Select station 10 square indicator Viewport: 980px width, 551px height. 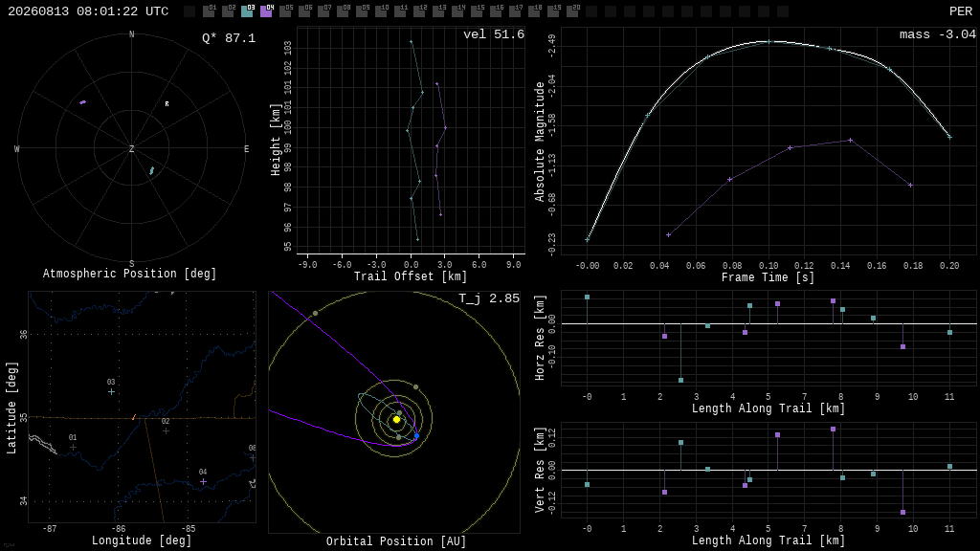point(381,11)
